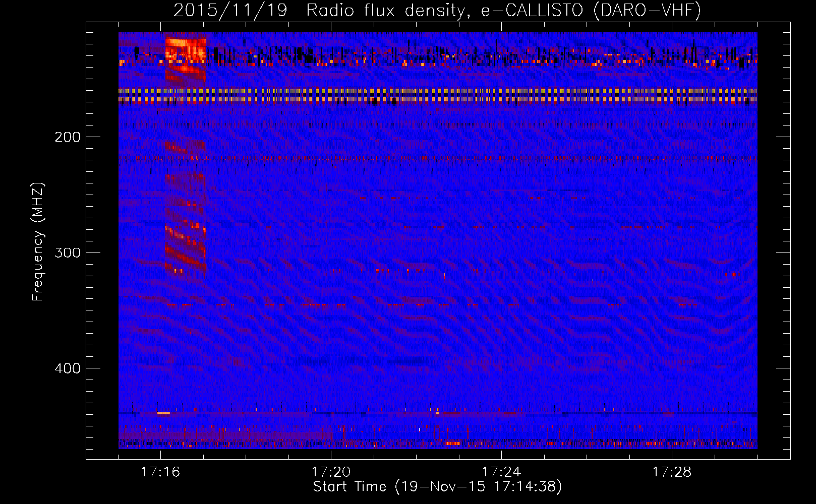The image size is (816, 504).
Task: Select the 300 frequency tick label
Action: coord(68,253)
